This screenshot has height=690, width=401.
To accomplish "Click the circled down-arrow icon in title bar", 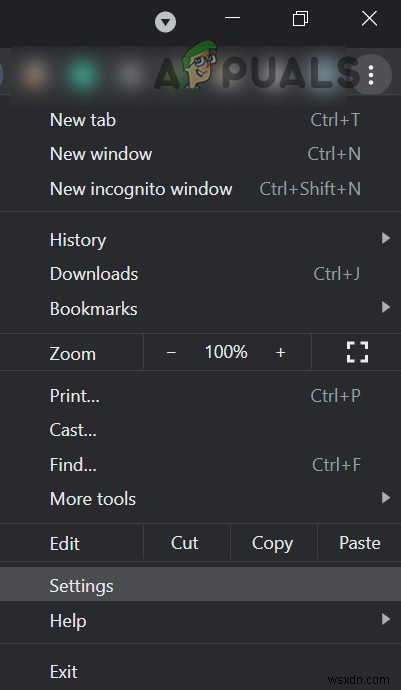I will 166,22.
